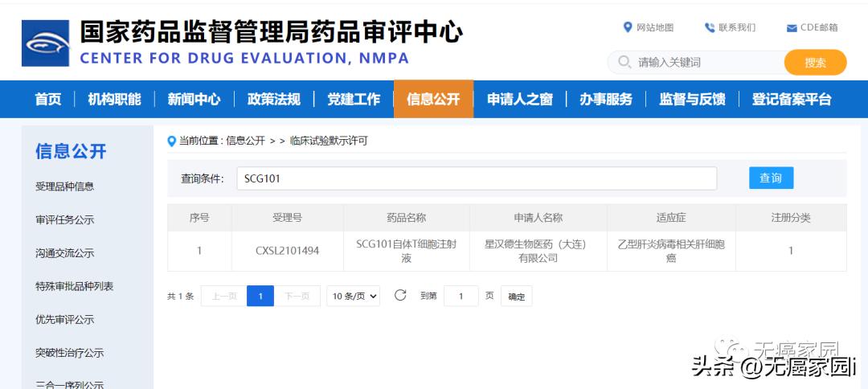Screen dimensions: 868x389
Task: Open the 10 条/页 page size dropdown
Action: (353, 296)
